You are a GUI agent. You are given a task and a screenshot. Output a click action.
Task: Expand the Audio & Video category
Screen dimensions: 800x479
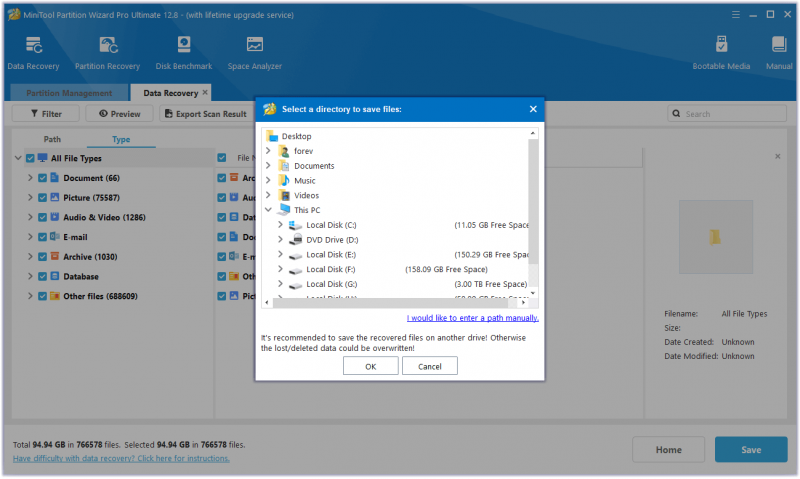(30, 217)
